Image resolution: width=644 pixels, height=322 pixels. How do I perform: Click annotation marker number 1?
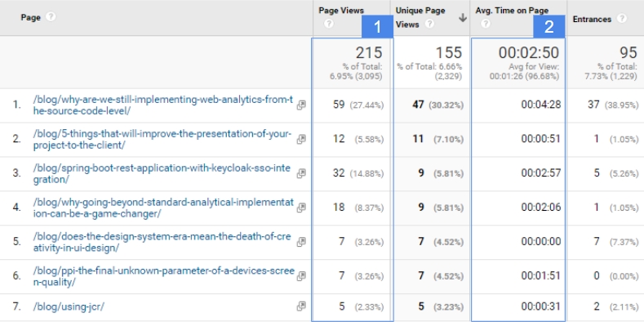point(377,27)
